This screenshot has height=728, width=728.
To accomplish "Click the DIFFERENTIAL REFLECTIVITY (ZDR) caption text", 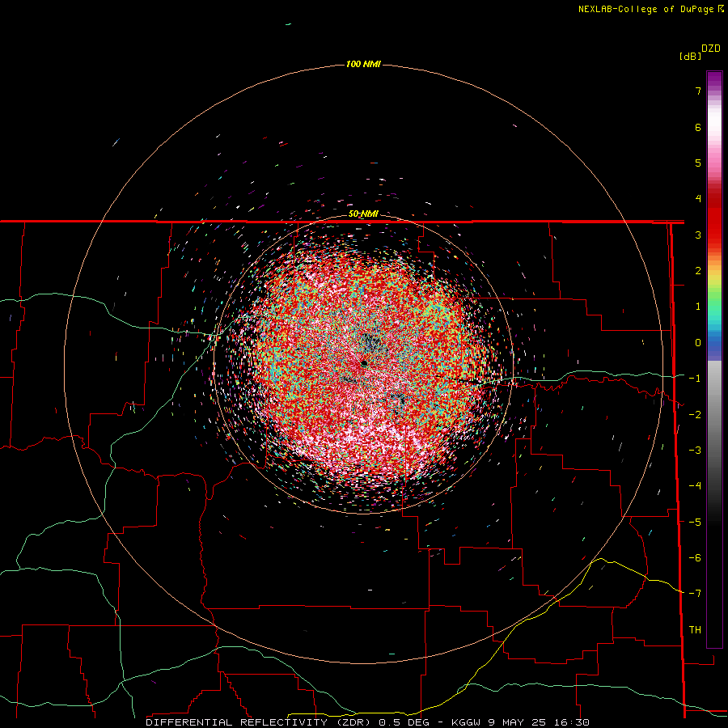I will pos(259,722).
